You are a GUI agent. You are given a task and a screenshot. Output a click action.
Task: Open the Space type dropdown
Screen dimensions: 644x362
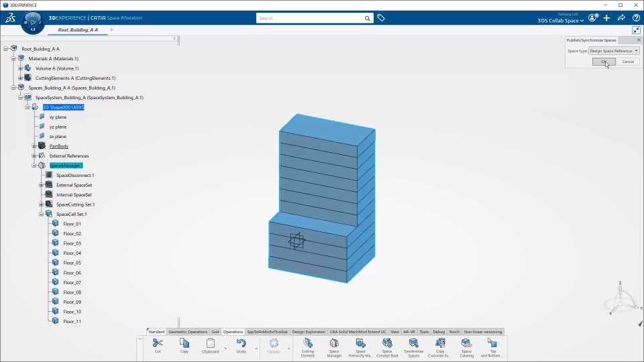(x=614, y=51)
